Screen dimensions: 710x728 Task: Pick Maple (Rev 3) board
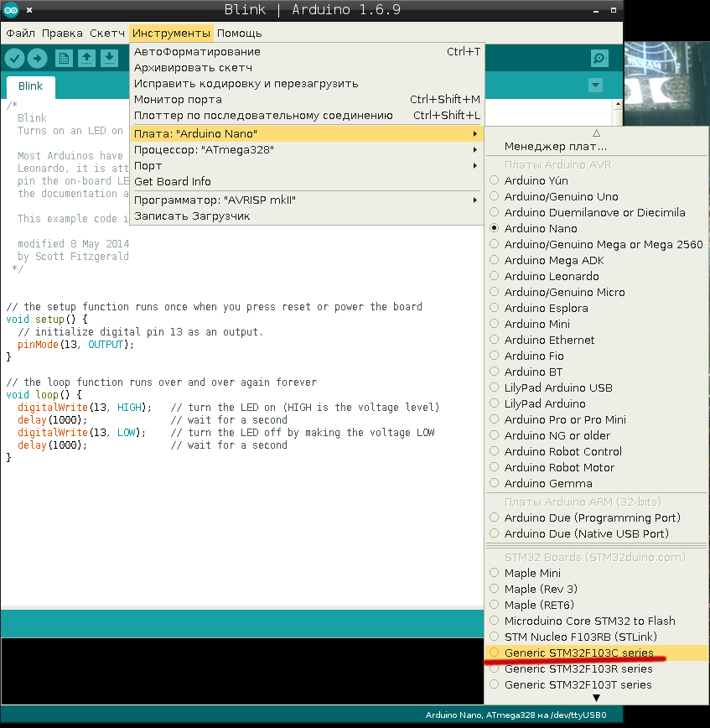tap(597, 589)
